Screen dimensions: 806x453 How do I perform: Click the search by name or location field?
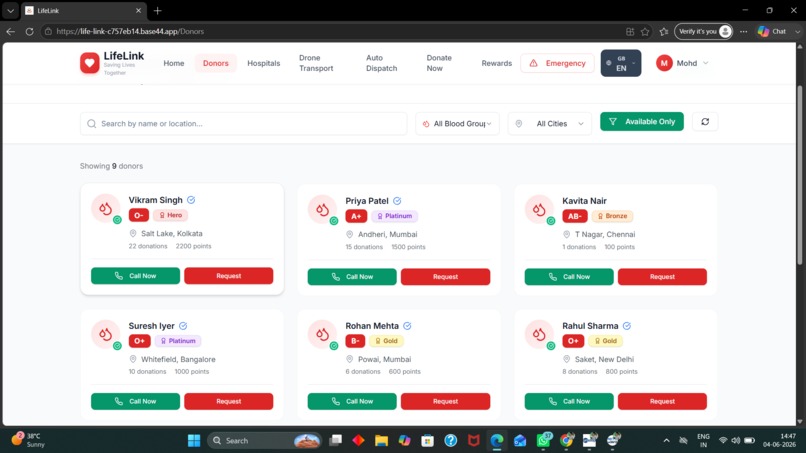243,124
